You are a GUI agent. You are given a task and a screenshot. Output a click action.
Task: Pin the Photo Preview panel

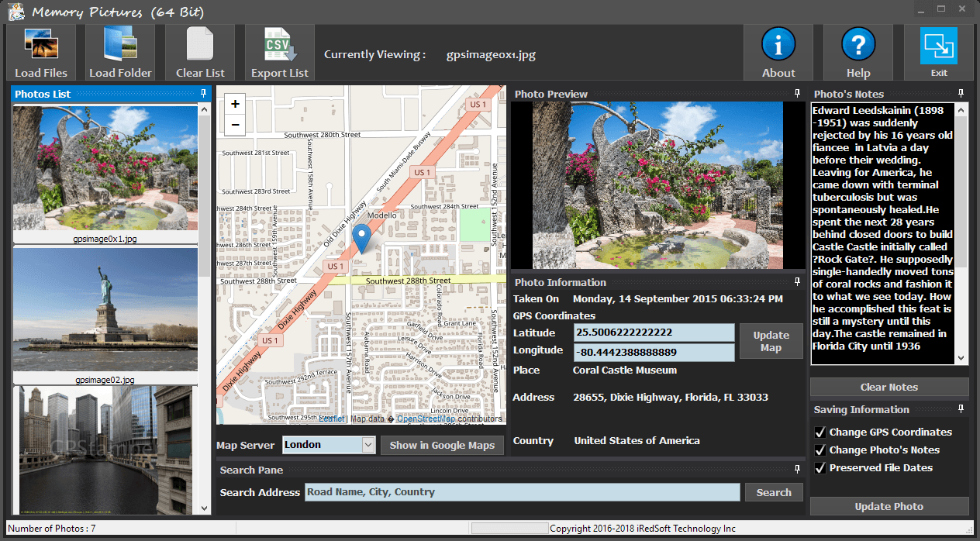coord(798,93)
